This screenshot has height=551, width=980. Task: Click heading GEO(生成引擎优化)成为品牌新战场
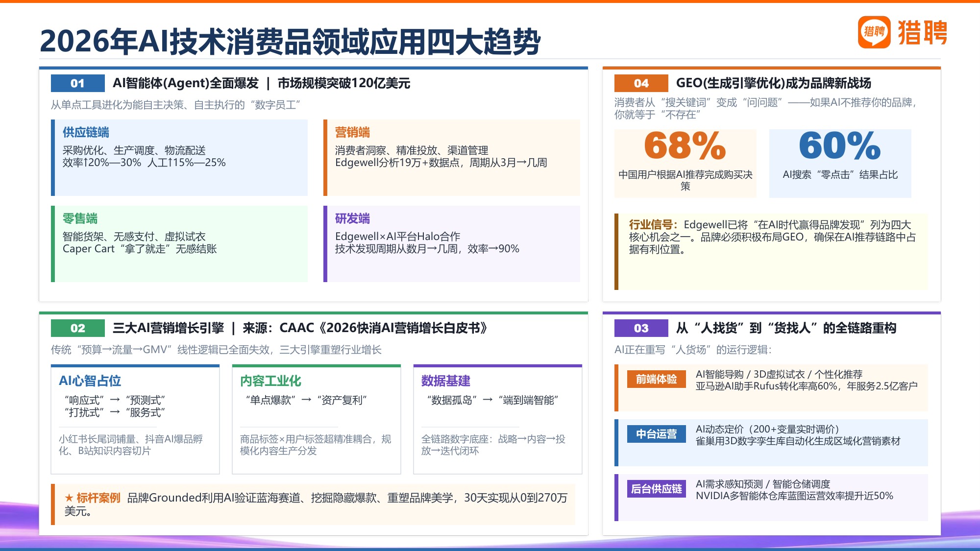click(774, 83)
